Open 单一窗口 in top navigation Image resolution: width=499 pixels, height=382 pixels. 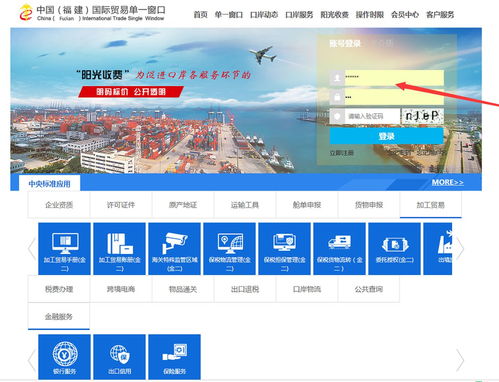(x=229, y=15)
